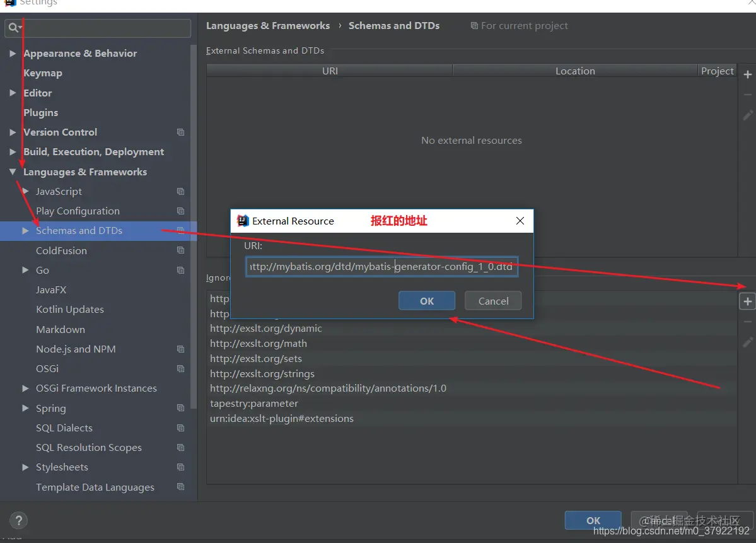Select Markdown settings page
The image size is (756, 543).
pyautogui.click(x=61, y=329)
